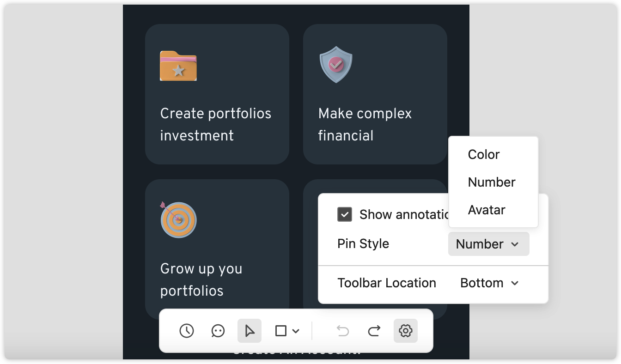621x364 pixels.
Task: Open the Toolbar Location Bottom dropdown
Action: (x=490, y=283)
